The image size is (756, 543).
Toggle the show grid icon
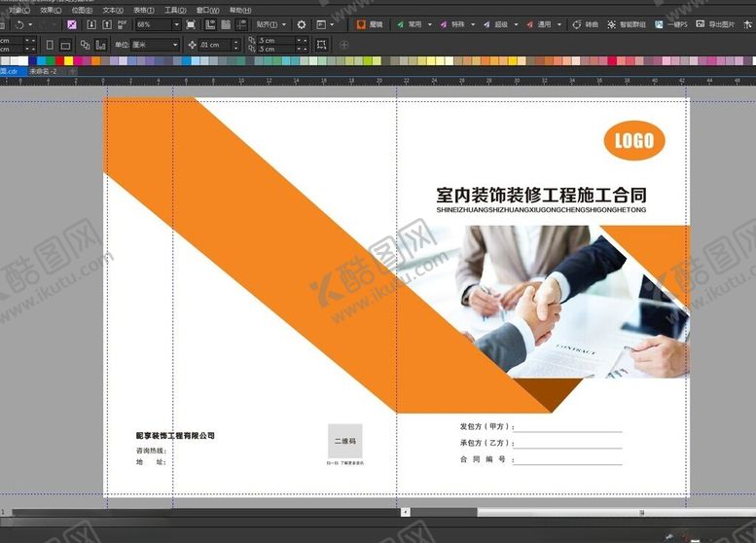226,24
